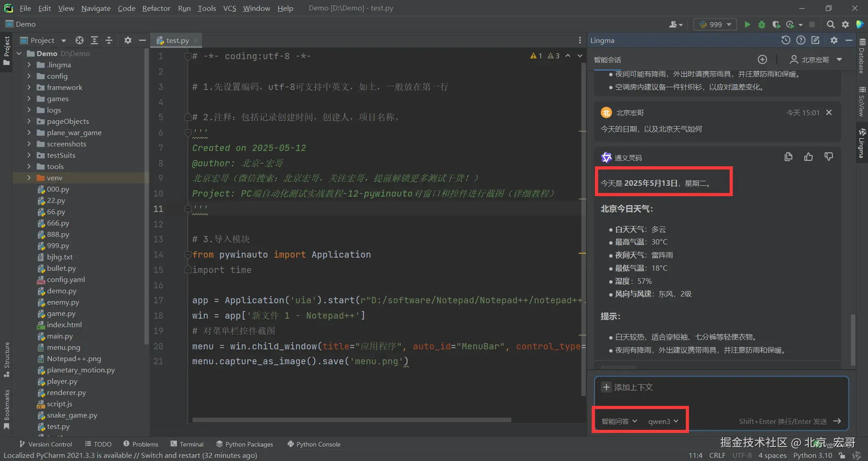Open IDE settings gear in top toolbar
The width and height of the screenshot is (868, 461).
click(x=845, y=24)
